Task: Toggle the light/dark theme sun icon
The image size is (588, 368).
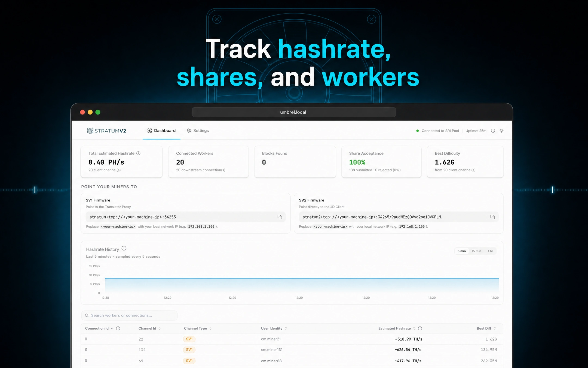Action: coord(502,131)
